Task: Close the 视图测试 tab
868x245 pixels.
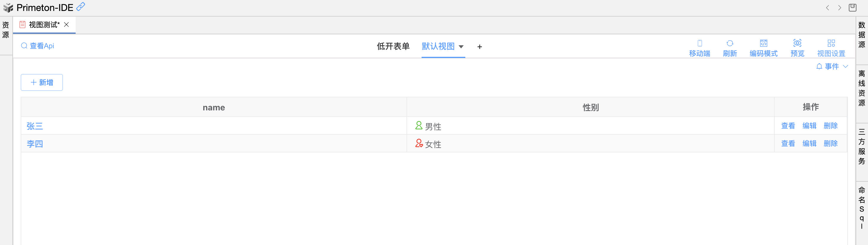Action: [66, 25]
